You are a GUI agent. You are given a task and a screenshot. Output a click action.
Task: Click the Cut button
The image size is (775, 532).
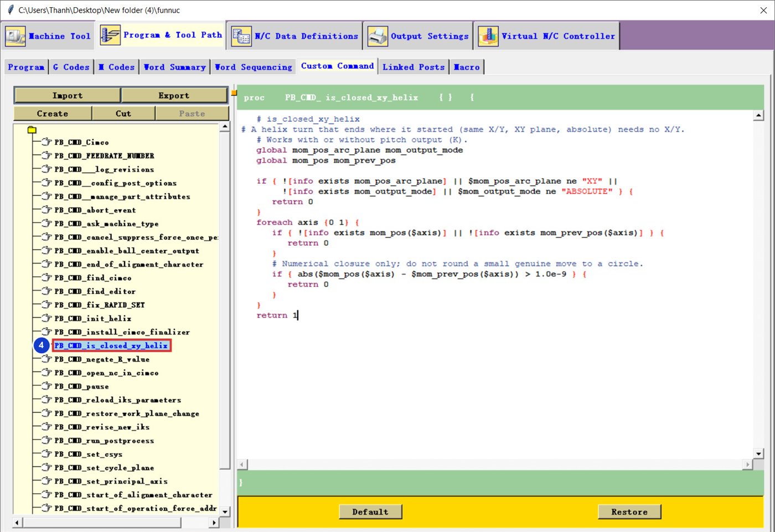tap(123, 113)
